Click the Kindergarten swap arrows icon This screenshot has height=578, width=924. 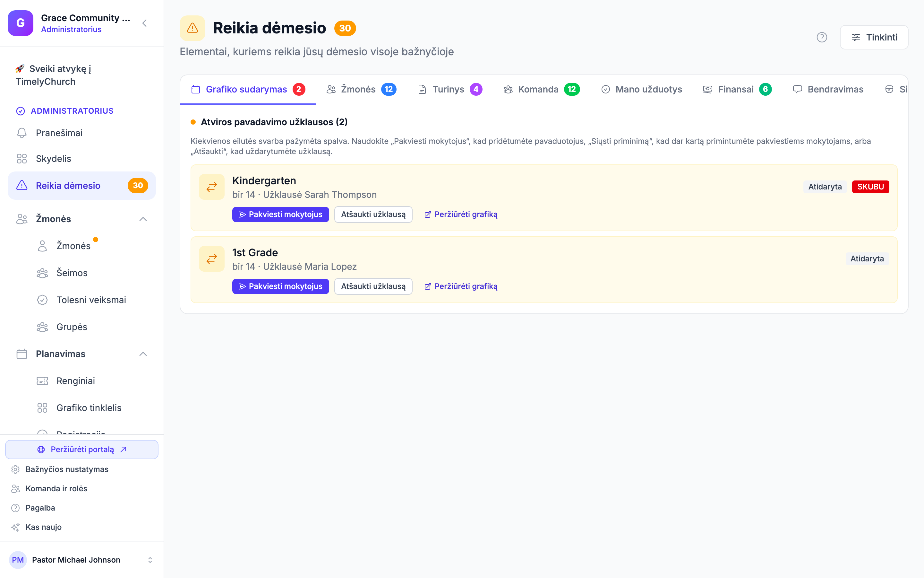pyautogui.click(x=211, y=187)
